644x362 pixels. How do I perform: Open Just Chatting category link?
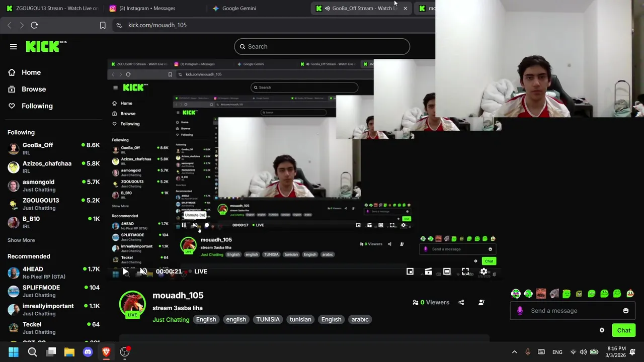(171, 320)
